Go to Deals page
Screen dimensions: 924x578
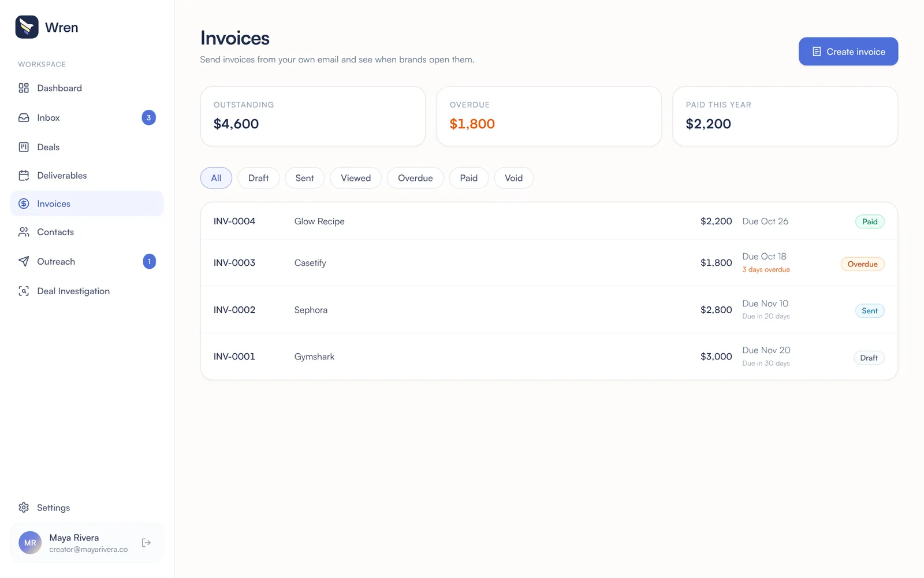coord(87,147)
